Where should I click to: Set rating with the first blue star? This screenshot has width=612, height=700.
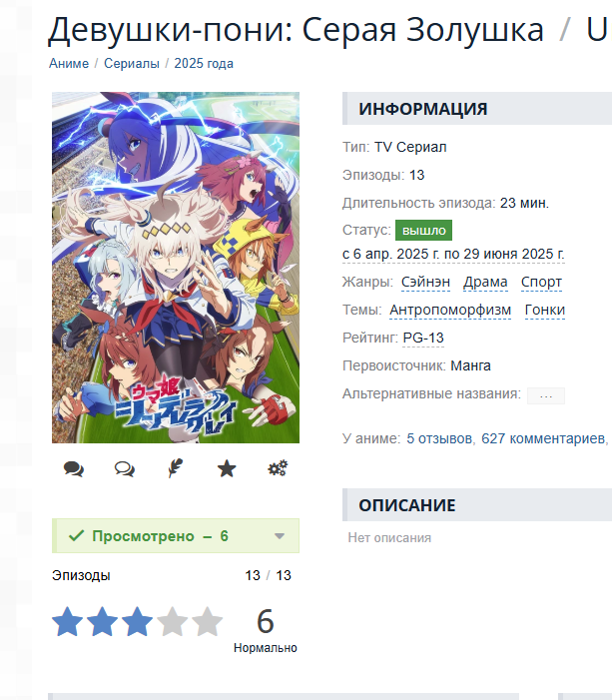click(x=68, y=621)
